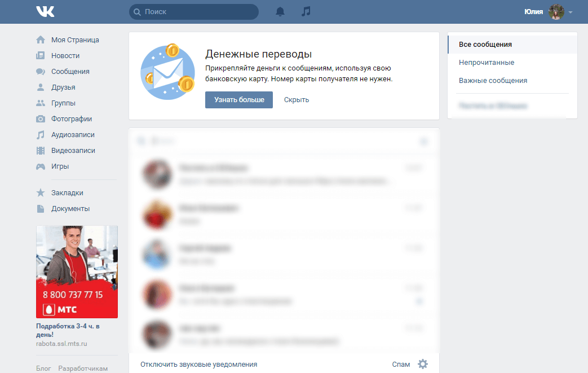This screenshot has height=373, width=588.
Task: Hide the money transfer banner via Скрыть
Action: [x=296, y=100]
